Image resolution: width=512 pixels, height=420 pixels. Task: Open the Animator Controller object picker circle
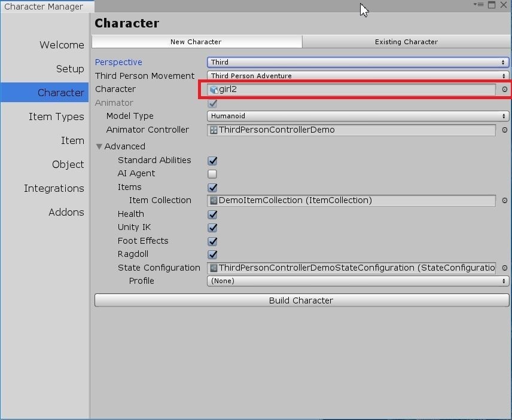(x=504, y=130)
